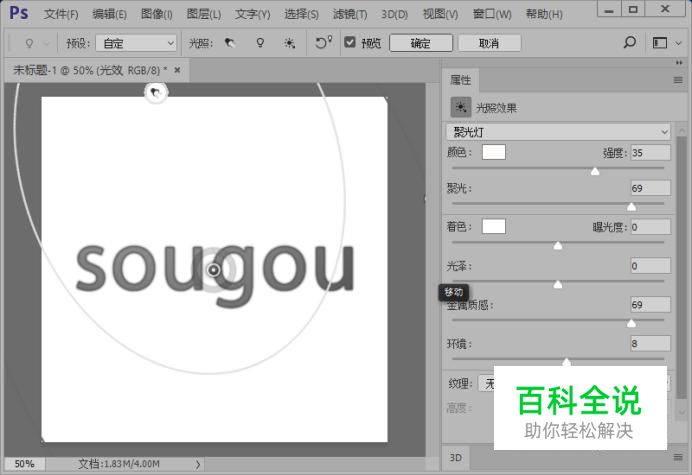This screenshot has height=475, width=692.
Task: Open the 文件(F) menu
Action: pos(61,14)
